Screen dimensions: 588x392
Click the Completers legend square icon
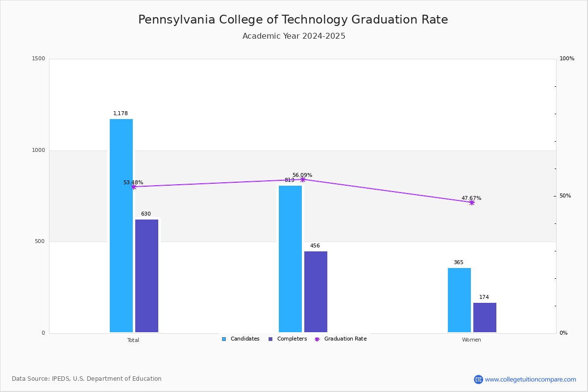[270, 339]
